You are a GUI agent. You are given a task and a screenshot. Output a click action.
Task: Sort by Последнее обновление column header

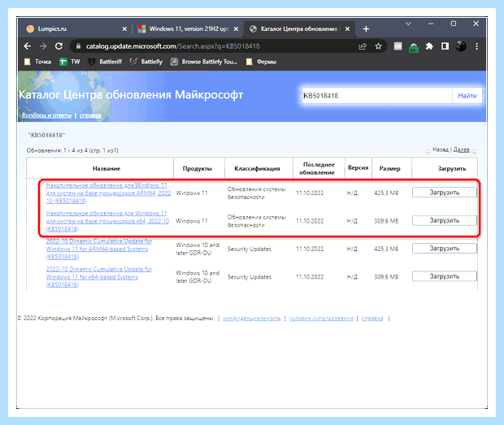pos(318,168)
